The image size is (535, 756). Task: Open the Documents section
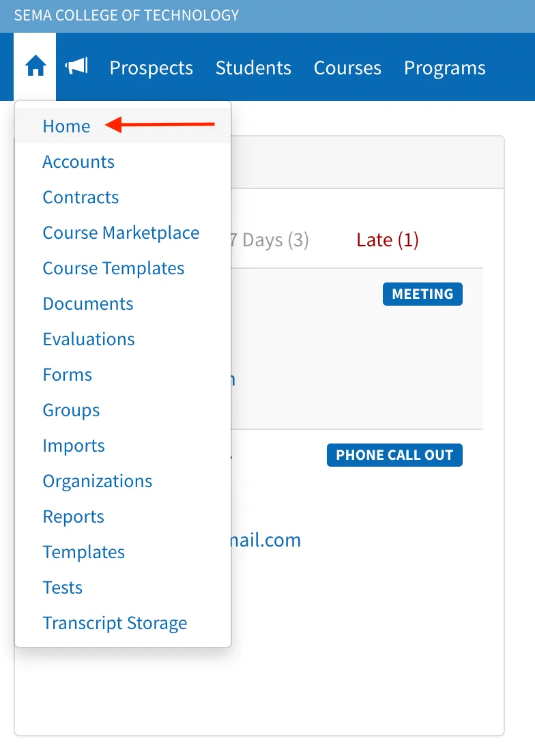click(x=87, y=304)
